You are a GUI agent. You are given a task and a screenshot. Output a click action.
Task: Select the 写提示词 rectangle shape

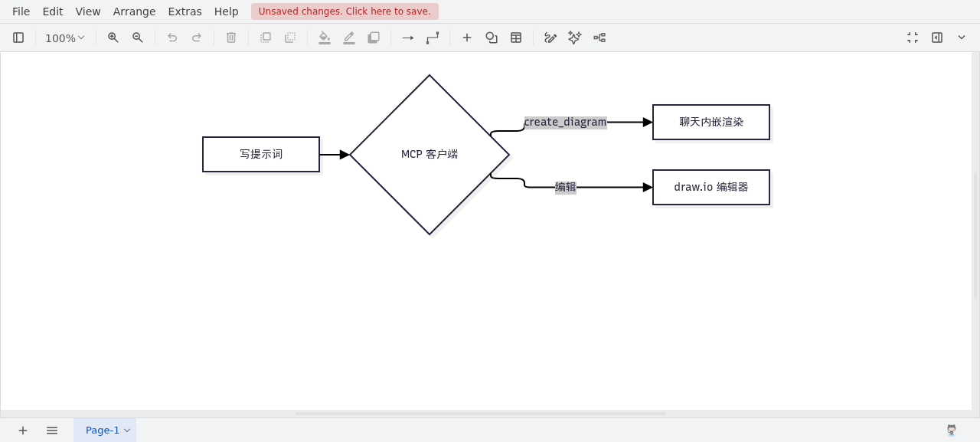click(261, 154)
